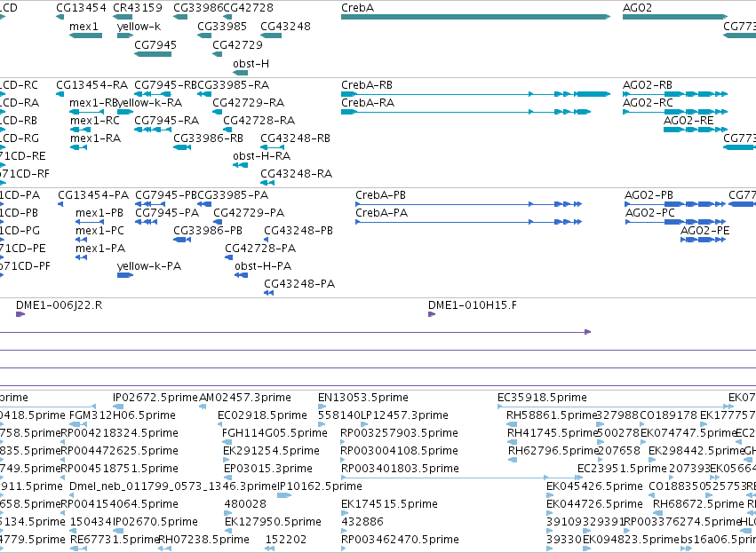Click the AGO2-PC protein feature
The image size is (756, 553).
point(675,222)
